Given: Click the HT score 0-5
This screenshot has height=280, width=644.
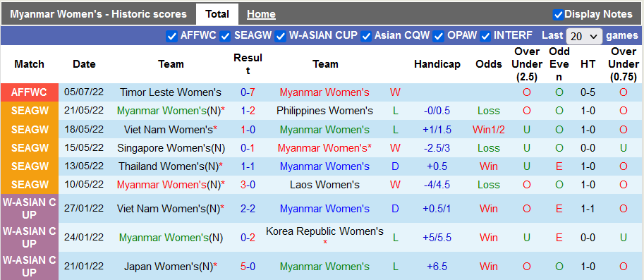Looking at the screenshot, I should (x=588, y=92).
